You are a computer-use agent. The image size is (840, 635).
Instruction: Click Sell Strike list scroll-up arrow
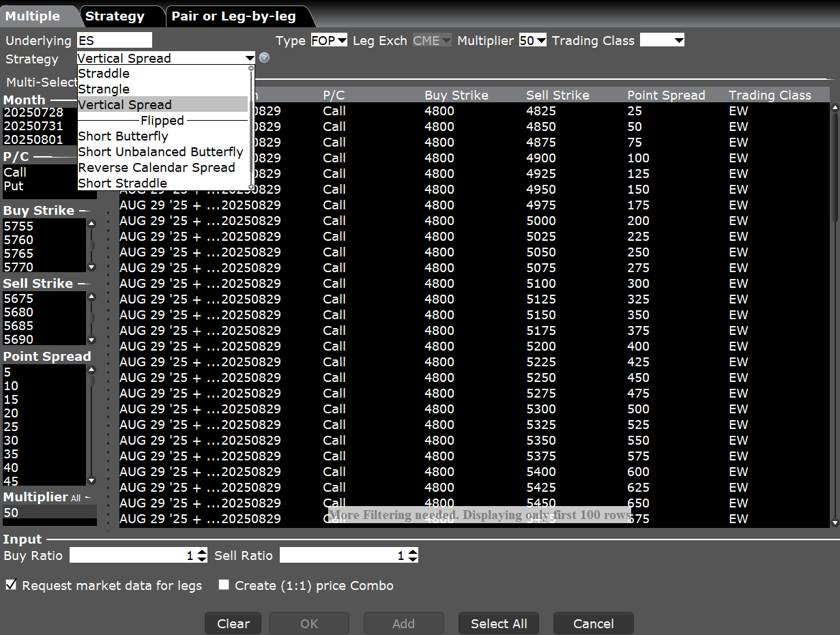tap(91, 297)
